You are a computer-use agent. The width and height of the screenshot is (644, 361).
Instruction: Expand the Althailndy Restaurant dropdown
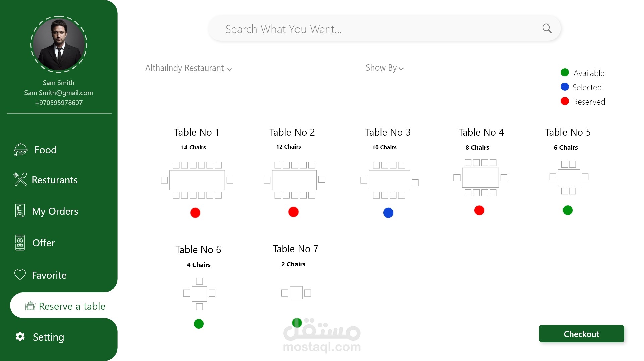tap(188, 68)
